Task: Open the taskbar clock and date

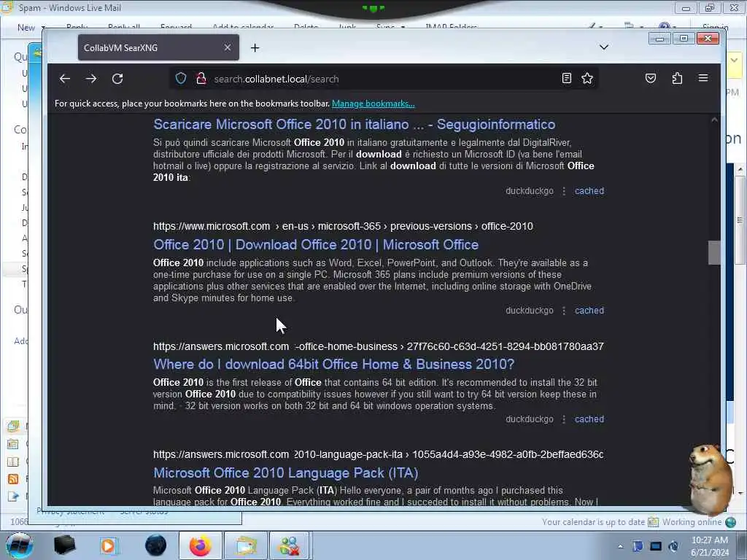Action: tap(709, 546)
